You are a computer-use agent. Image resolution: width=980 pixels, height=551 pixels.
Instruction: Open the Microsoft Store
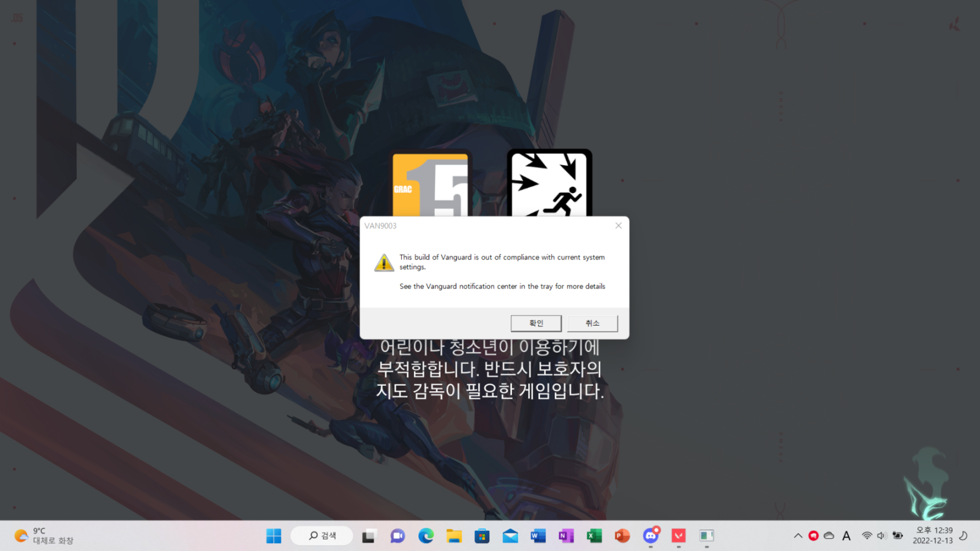tap(481, 536)
